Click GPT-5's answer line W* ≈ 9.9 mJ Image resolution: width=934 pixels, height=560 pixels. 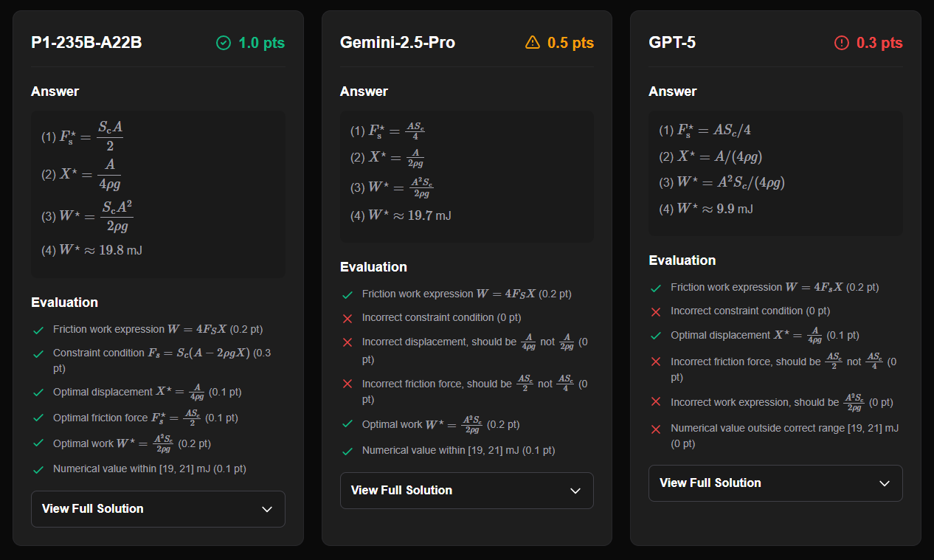point(705,209)
